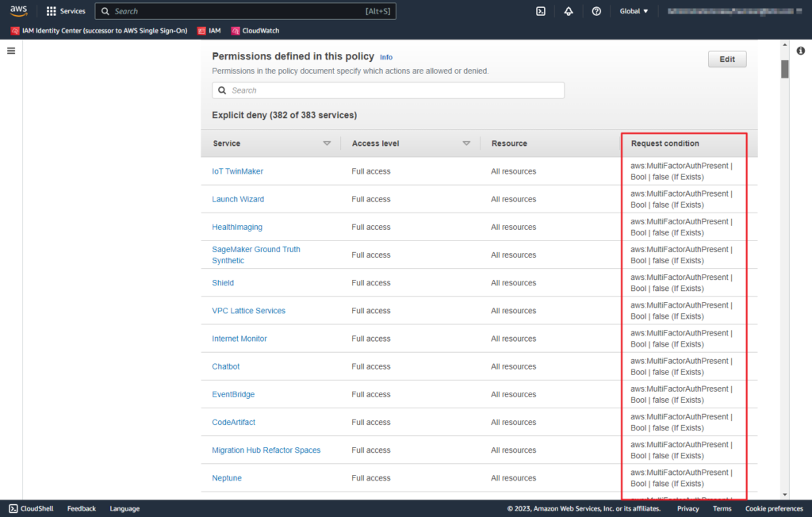Screen dimensions: 812x517
Task: Click All resources in the Launch Wizard row
Action: (513, 200)
